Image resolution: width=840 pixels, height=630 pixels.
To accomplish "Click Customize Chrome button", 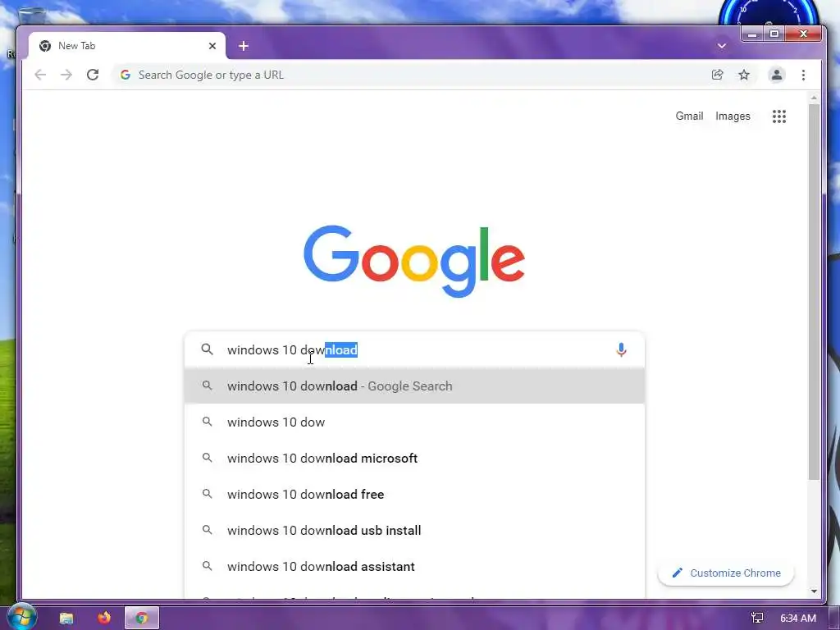I will coord(726,573).
